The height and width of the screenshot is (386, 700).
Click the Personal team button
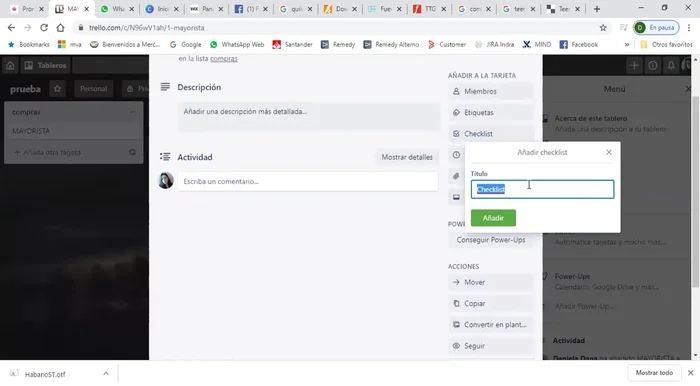point(93,89)
